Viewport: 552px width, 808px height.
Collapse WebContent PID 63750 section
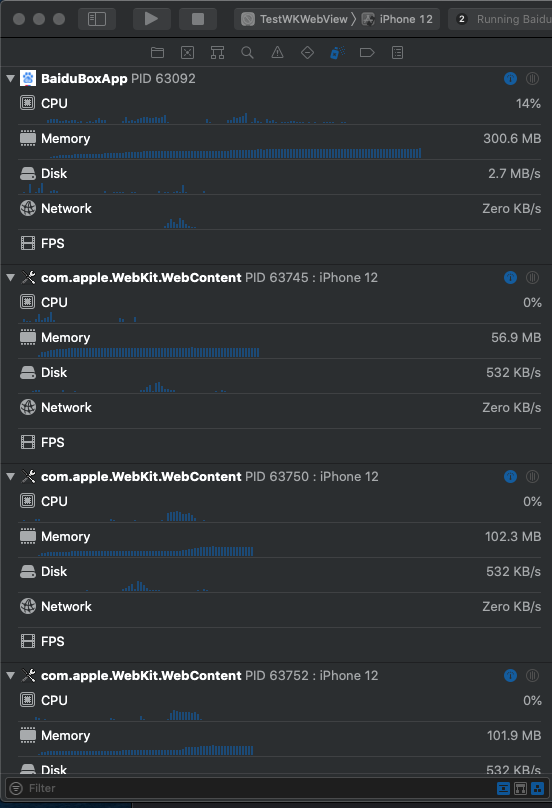point(10,477)
